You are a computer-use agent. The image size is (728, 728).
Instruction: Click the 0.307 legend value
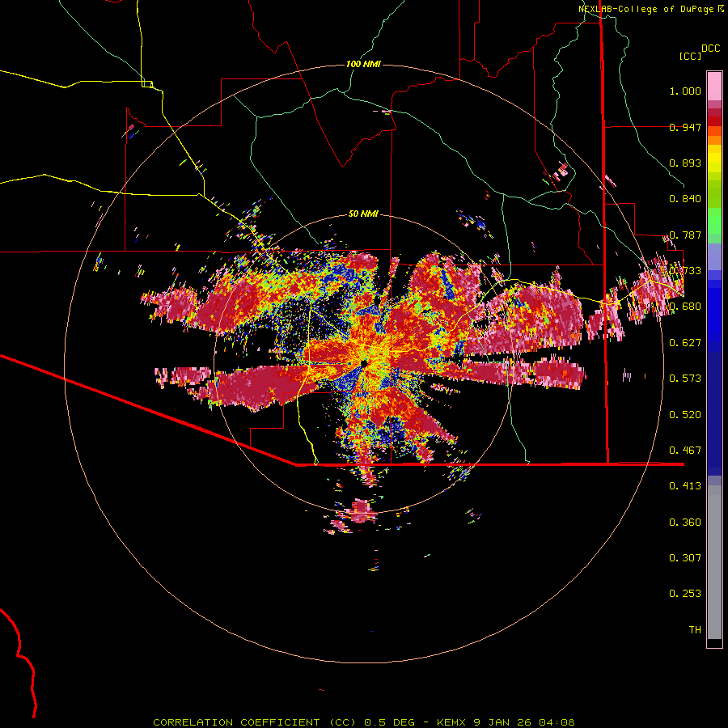(x=685, y=558)
